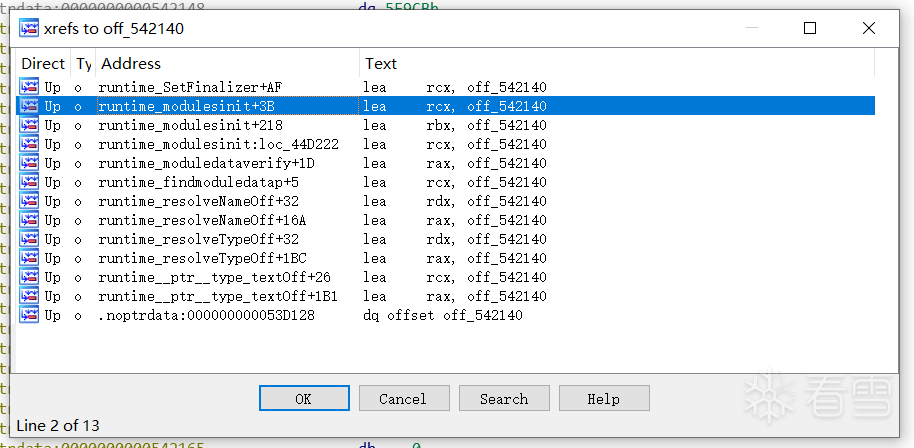Maximize the xrefs dialog window
The image size is (914, 448).
pos(810,27)
